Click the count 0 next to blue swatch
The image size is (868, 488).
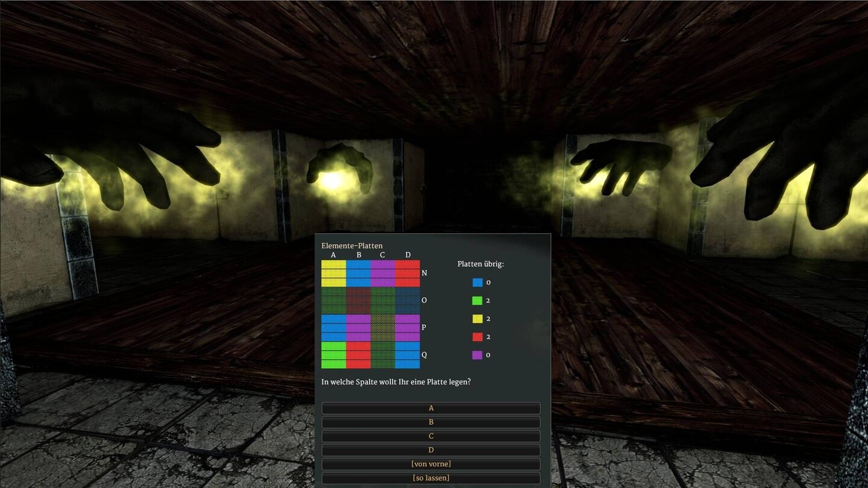[488, 283]
